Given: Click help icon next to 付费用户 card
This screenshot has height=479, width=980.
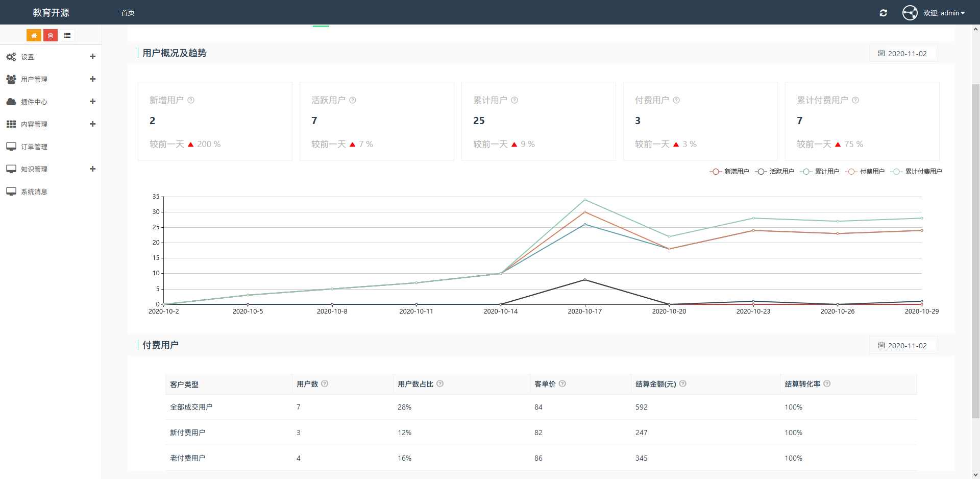Looking at the screenshot, I should pyautogui.click(x=676, y=100).
